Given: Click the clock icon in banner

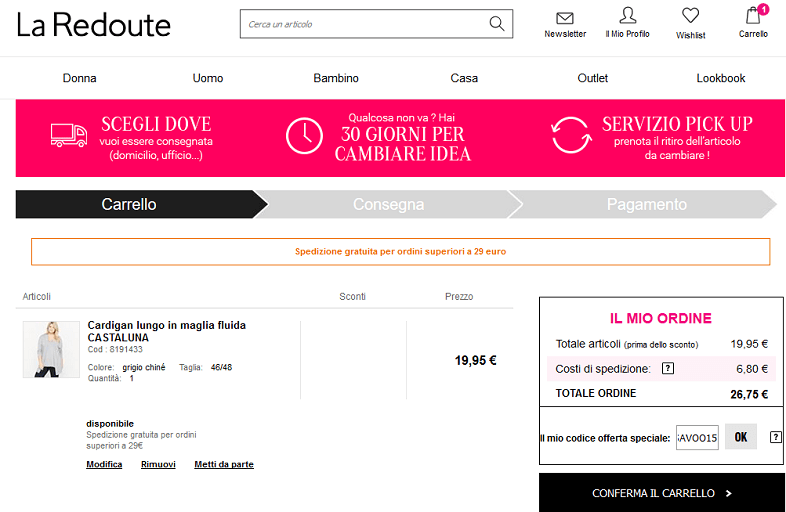Looking at the screenshot, I should tap(304, 136).
